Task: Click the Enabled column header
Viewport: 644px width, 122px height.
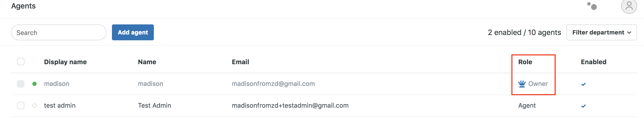Action: (x=594, y=62)
